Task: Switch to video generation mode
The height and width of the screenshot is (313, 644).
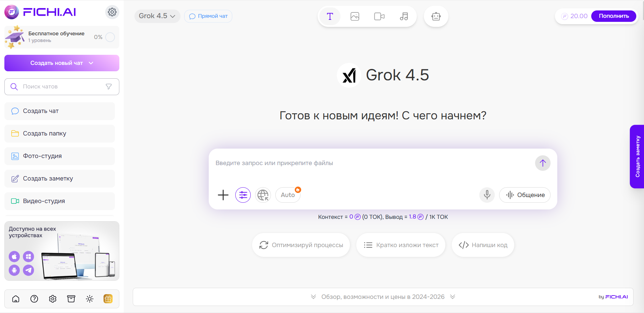Action: click(379, 16)
